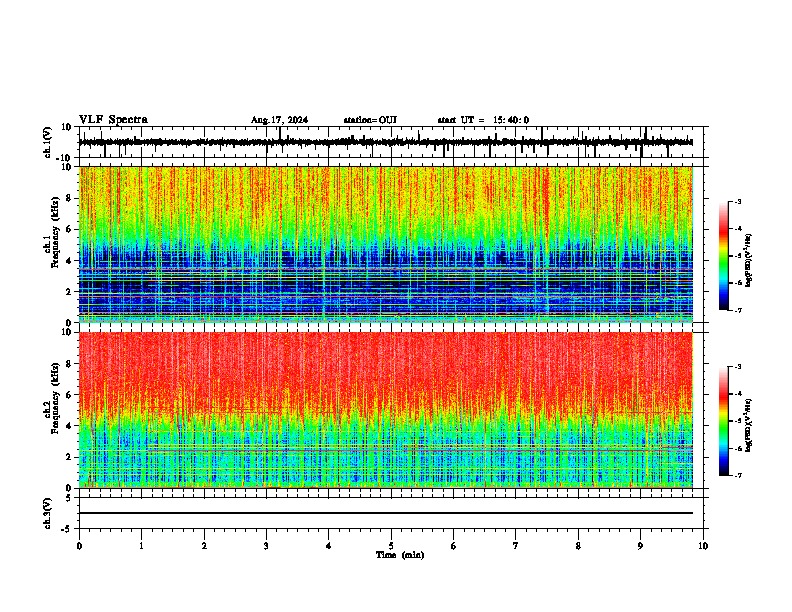
Task: Click the '-7' label below ch.1 color scale
Action: (x=737, y=310)
